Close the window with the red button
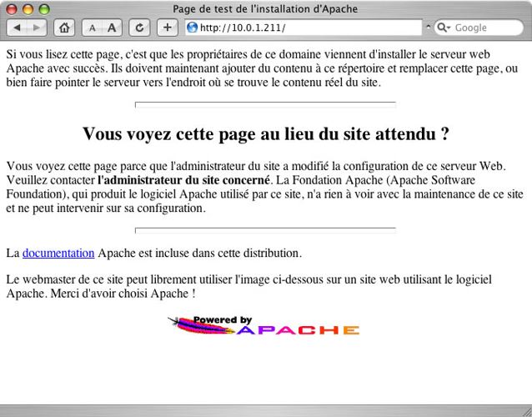The height and width of the screenshot is (417, 532). click(x=12, y=9)
